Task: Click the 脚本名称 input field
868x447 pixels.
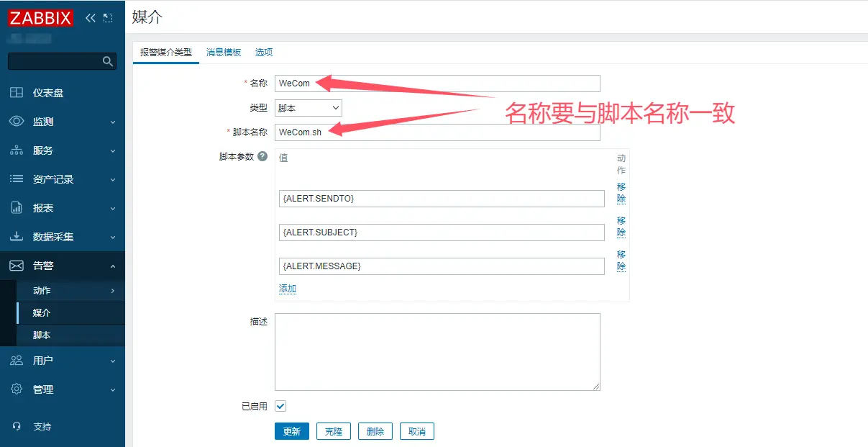Action: [437, 132]
